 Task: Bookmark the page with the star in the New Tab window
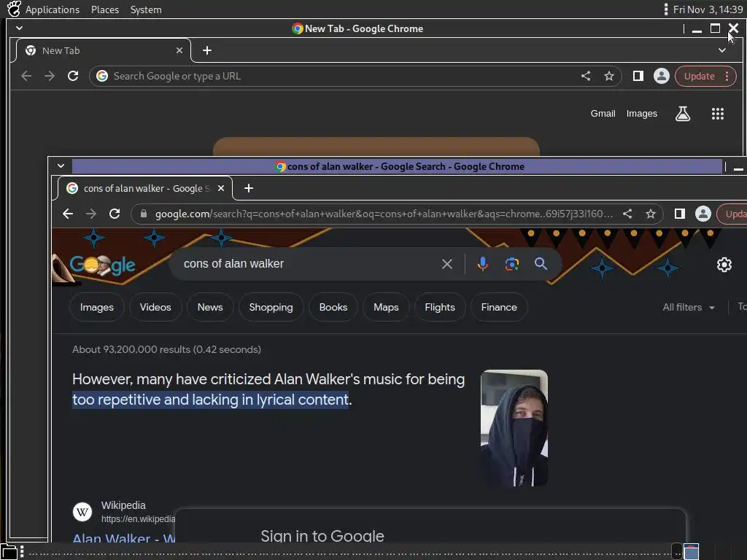tap(609, 76)
